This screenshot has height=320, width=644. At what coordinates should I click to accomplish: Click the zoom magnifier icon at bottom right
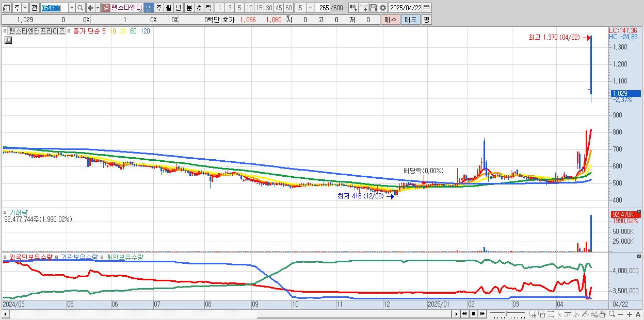[611, 314]
